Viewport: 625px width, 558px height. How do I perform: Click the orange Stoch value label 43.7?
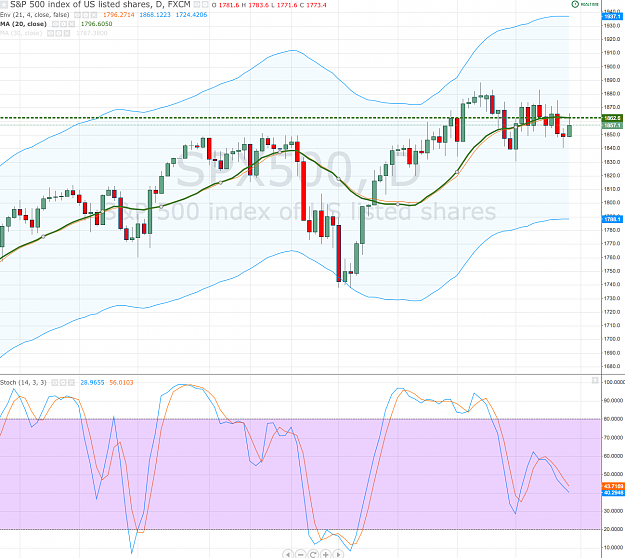(x=613, y=486)
